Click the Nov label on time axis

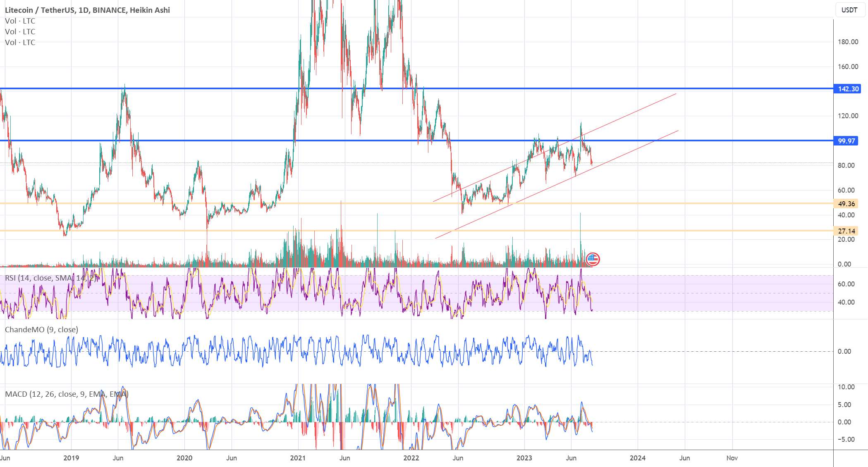[732, 458]
